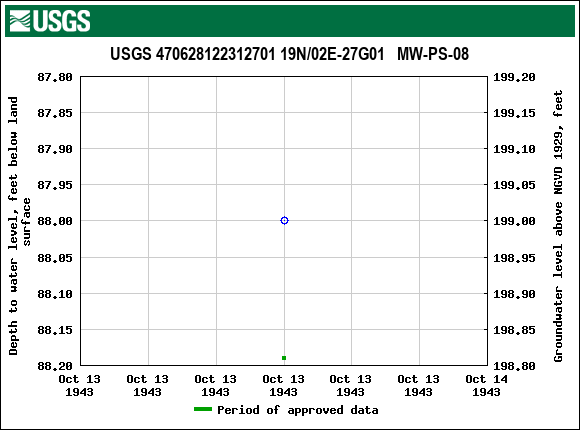580x430 pixels.
Task: Click the green approved-data marker near the x-axis
Action: [x=284, y=358]
